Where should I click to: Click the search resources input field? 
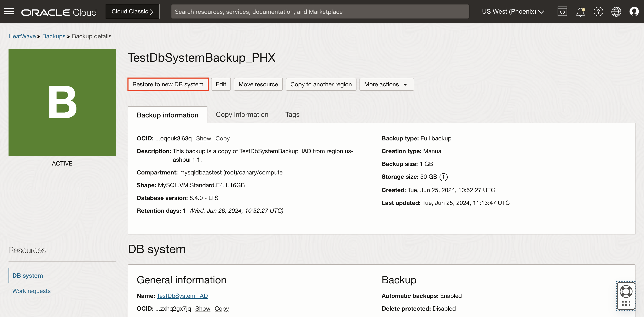(x=320, y=11)
